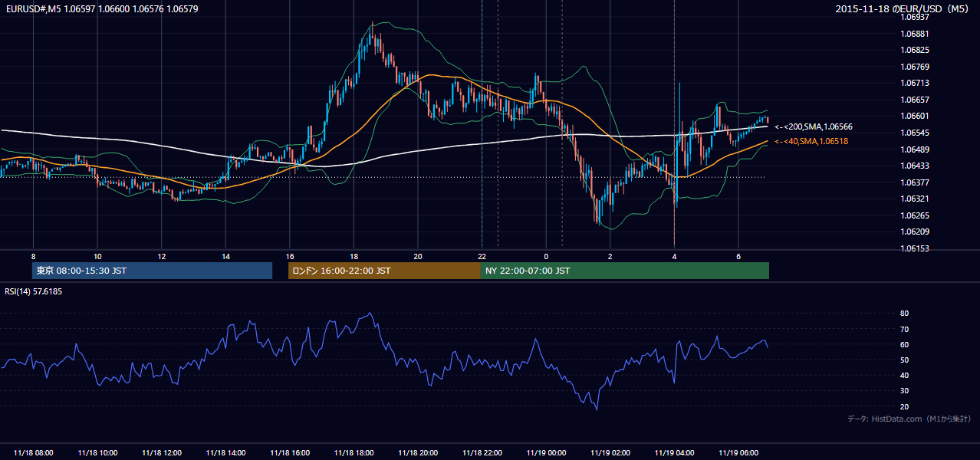
Task: Click hour label 0 under the price chart
Action: [546, 256]
